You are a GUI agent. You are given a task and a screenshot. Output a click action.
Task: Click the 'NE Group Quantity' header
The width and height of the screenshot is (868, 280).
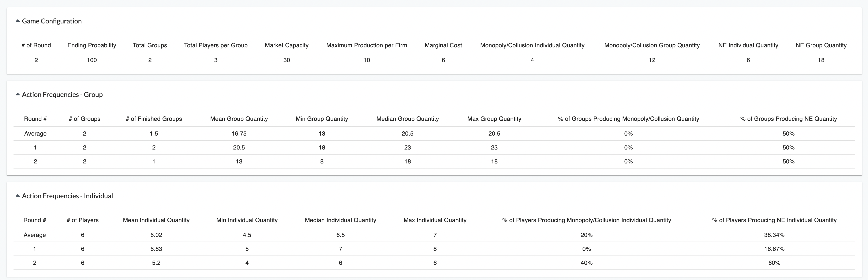coord(821,45)
